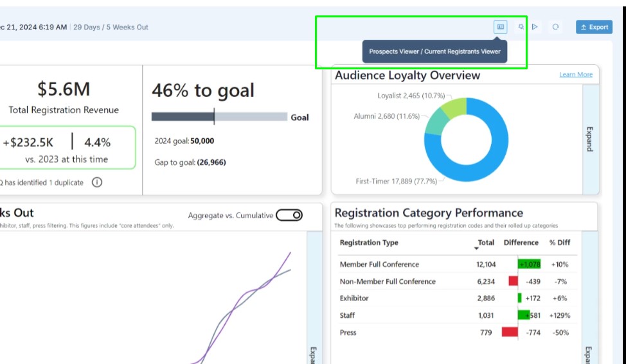This screenshot has width=626, height=364.
Task: Click the pin icon in top toolbar
Action: point(521,27)
